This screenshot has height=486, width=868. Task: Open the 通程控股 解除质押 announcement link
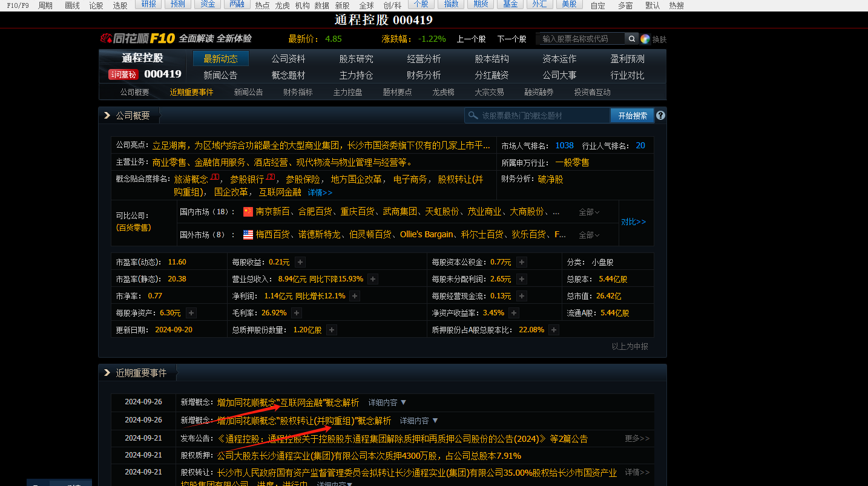[x=382, y=438]
